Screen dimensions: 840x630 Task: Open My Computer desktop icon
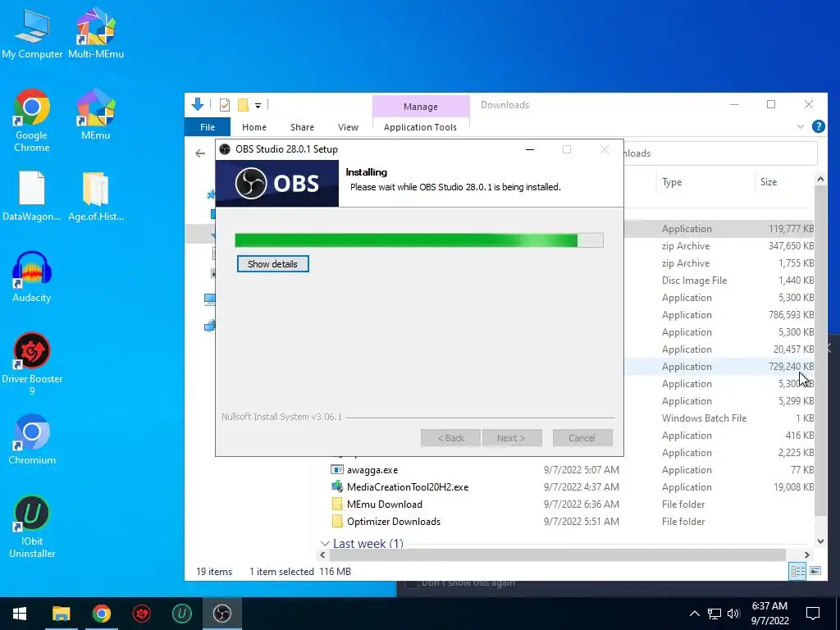coord(32,34)
